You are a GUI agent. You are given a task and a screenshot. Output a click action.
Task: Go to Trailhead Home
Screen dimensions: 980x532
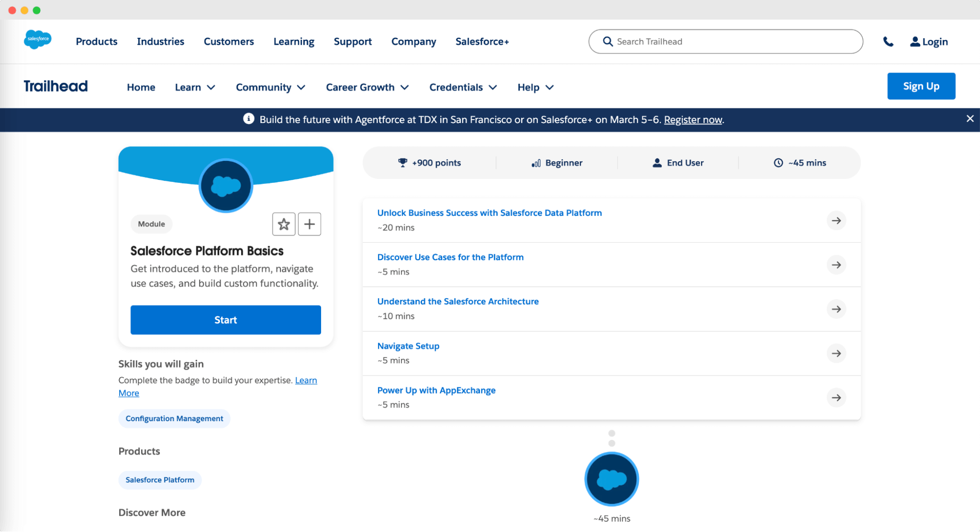[141, 87]
